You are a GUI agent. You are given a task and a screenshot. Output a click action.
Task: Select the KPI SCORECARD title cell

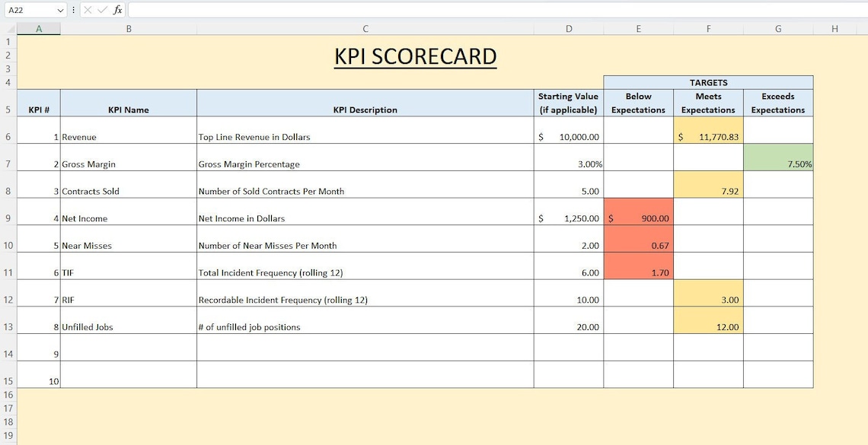pos(415,56)
